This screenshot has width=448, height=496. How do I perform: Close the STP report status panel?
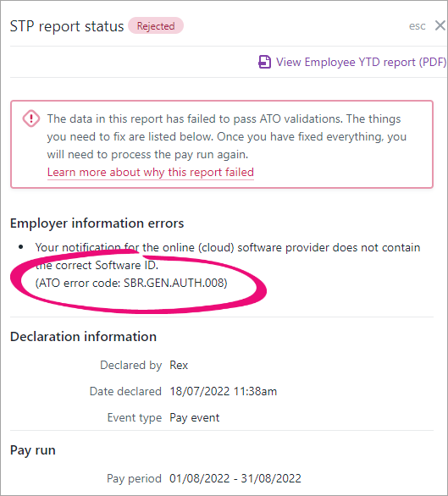(440, 25)
